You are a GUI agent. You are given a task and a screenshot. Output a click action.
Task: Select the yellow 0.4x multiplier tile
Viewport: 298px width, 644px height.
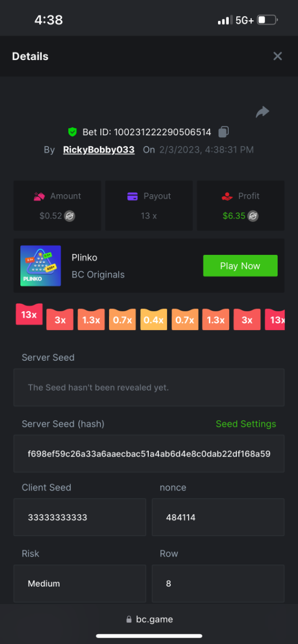(154, 319)
